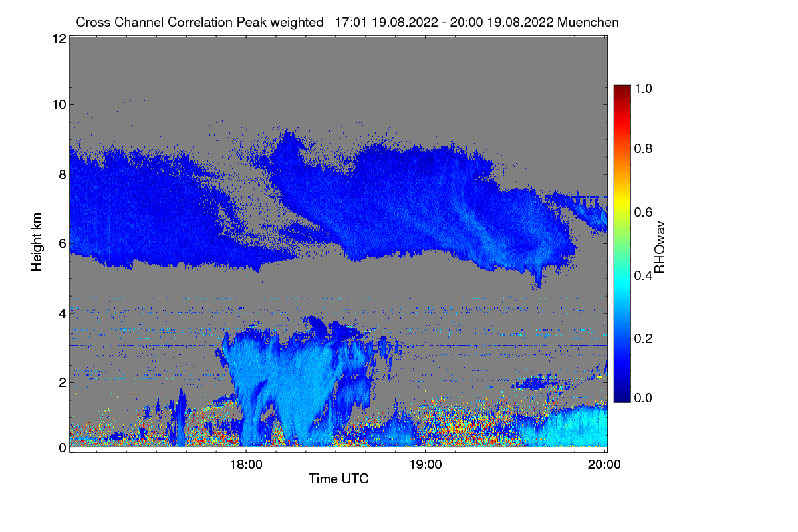
Task: Click the height axis value 0 at the bottom
Action: (63, 447)
